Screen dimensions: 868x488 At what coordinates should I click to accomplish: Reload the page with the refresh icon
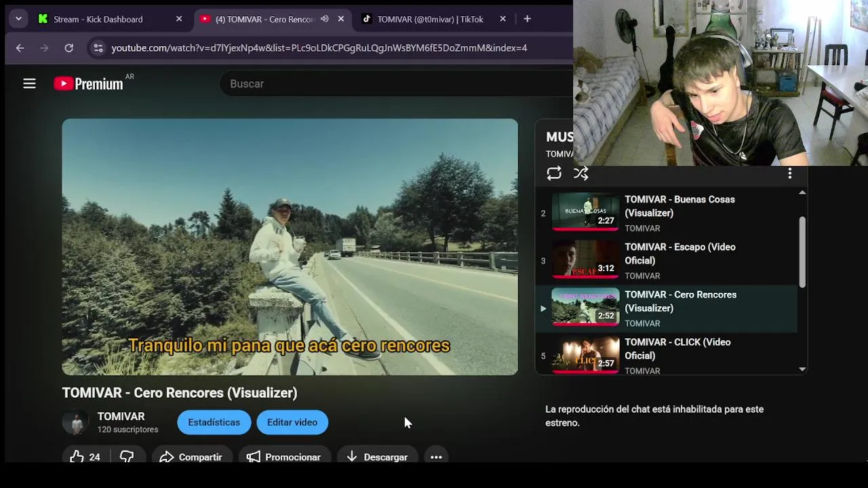[68, 47]
